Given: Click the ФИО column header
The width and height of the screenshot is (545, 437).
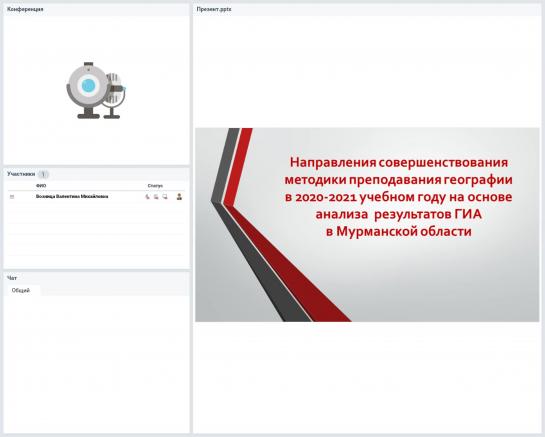Looking at the screenshot, I should click(x=41, y=186).
